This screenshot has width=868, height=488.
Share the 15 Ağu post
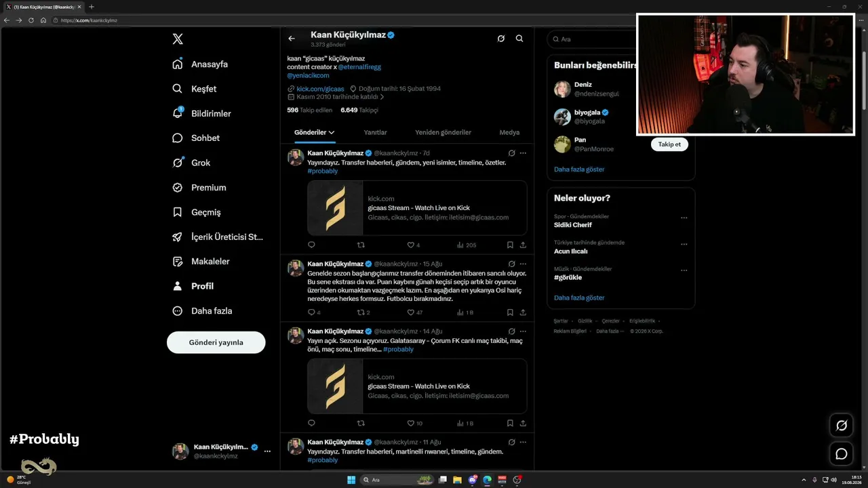[523, 312]
